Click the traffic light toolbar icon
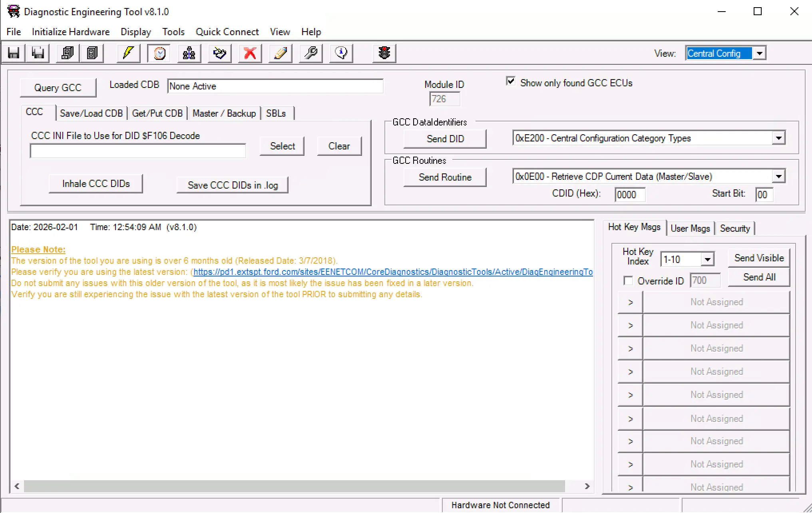This screenshot has height=513, width=812. [384, 53]
